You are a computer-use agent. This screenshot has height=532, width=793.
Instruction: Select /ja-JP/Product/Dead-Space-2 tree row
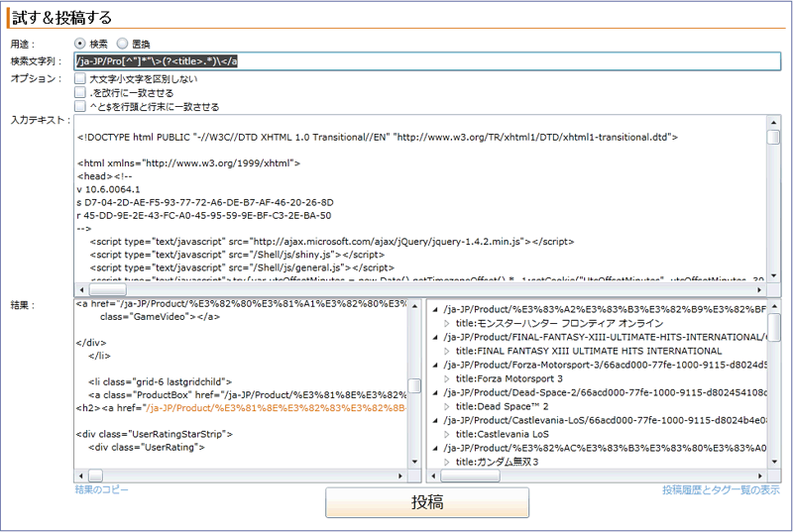(x=605, y=392)
